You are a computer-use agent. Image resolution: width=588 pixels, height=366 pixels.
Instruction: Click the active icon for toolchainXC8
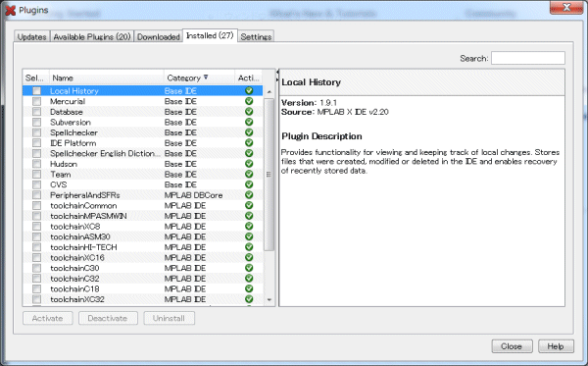pyautogui.click(x=249, y=227)
